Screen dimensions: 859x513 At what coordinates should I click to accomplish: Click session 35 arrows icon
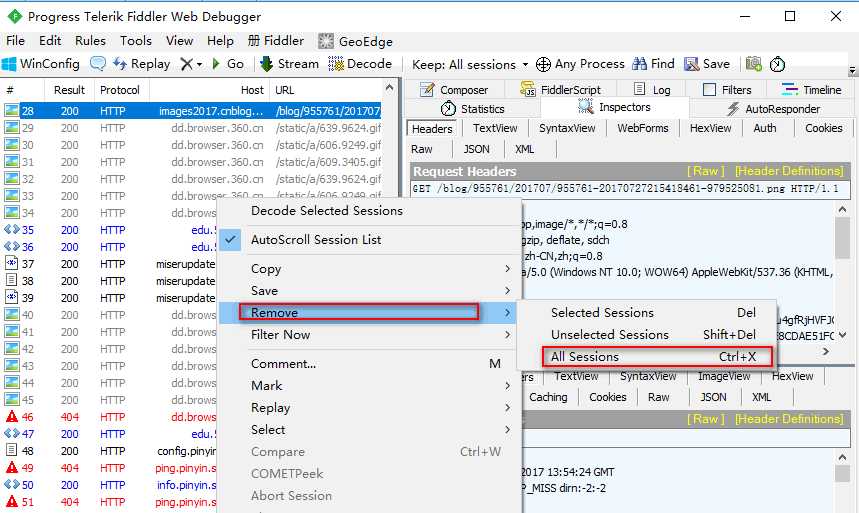[12, 230]
